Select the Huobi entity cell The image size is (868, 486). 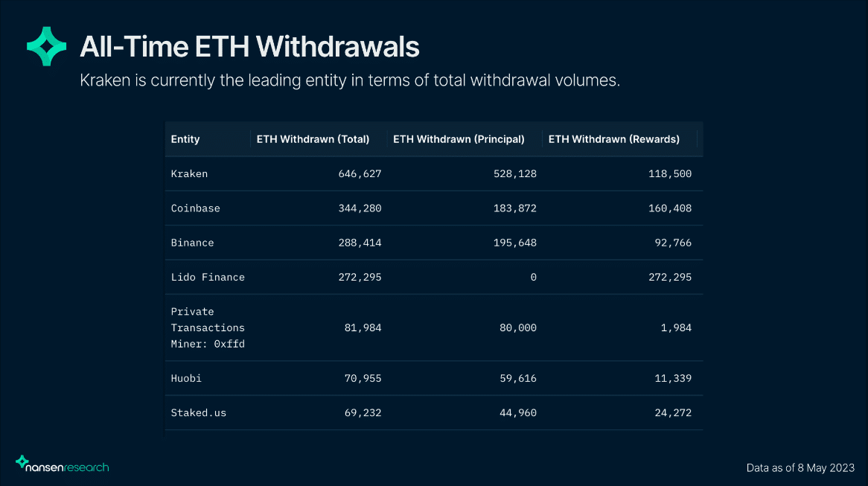coord(186,378)
